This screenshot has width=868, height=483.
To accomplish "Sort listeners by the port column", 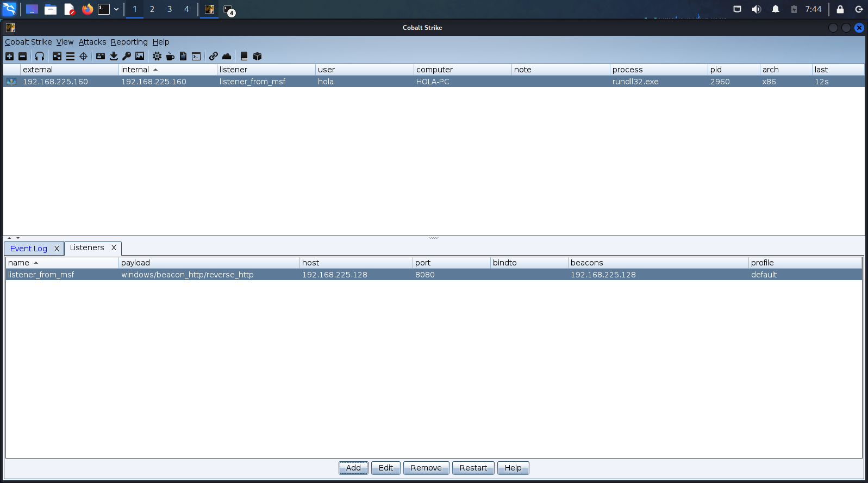I will [452, 263].
